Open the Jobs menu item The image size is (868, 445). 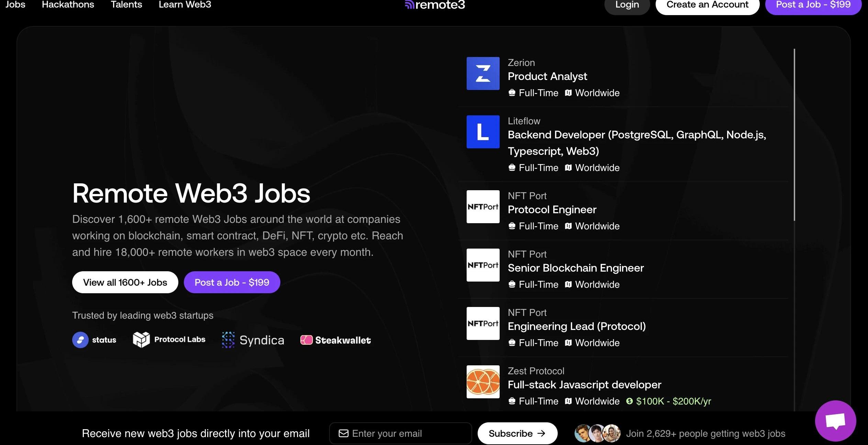pos(15,4)
